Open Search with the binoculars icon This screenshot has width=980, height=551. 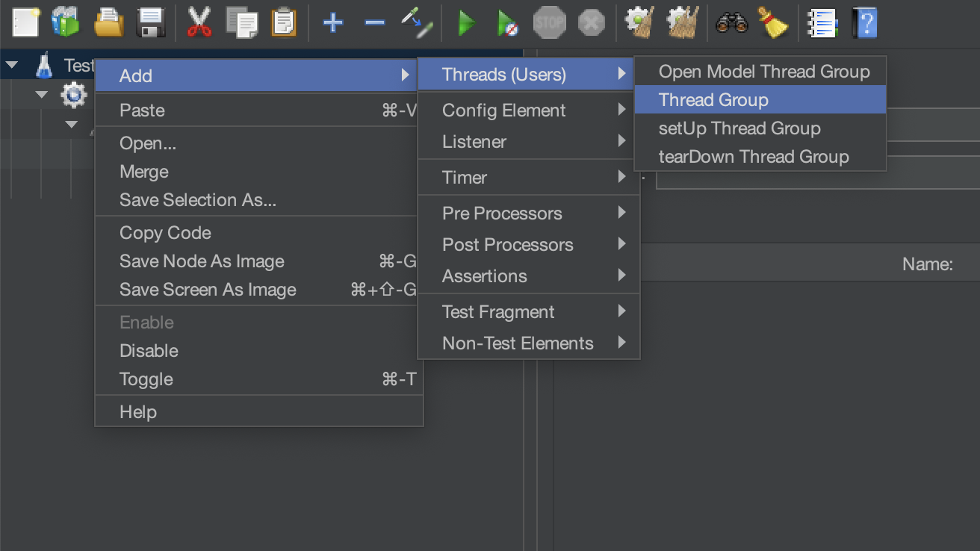(731, 22)
